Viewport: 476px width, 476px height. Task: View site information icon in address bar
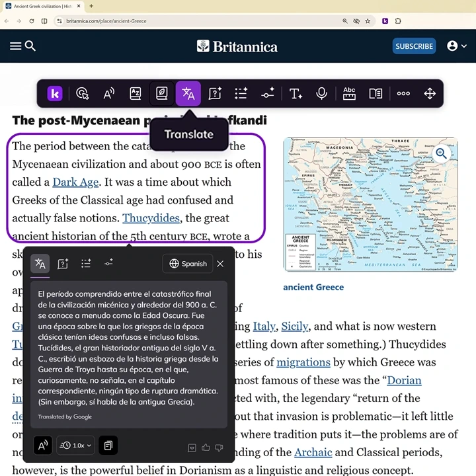click(x=59, y=21)
